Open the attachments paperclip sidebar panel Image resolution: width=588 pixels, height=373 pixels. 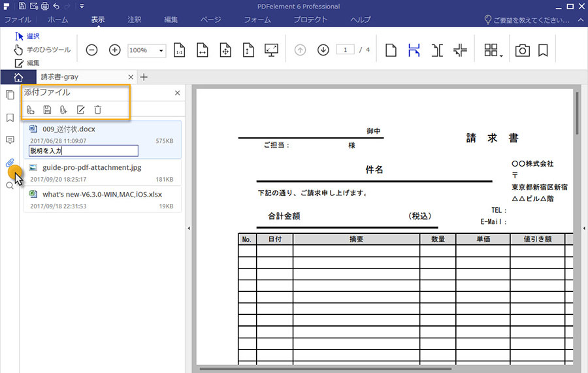(10, 163)
